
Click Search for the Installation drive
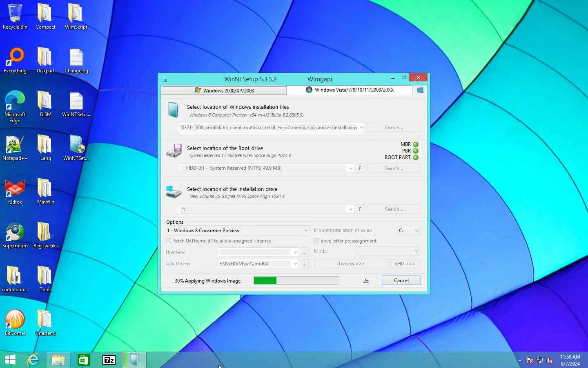coord(394,209)
